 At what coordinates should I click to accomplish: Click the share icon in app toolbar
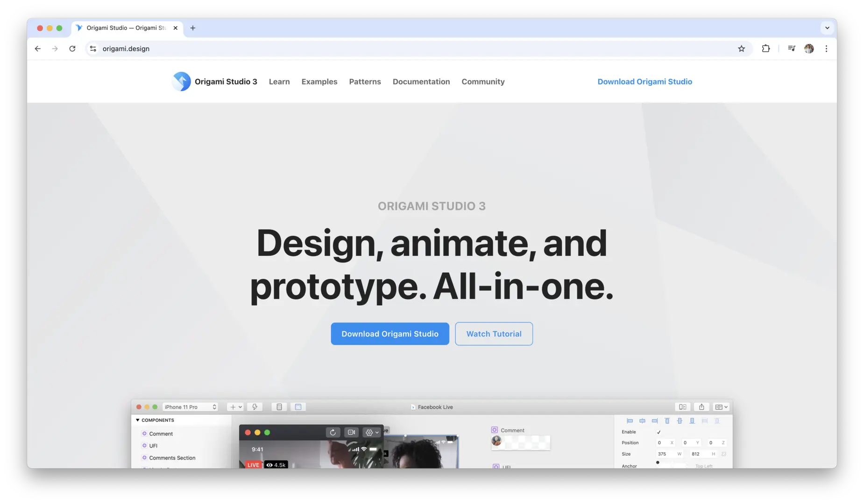pos(701,407)
